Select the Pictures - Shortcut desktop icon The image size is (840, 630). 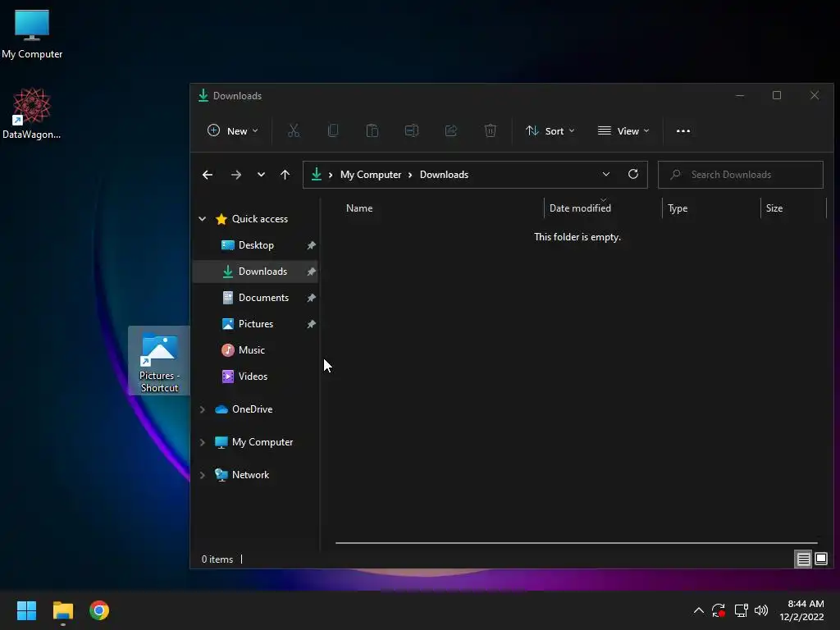pyautogui.click(x=159, y=361)
